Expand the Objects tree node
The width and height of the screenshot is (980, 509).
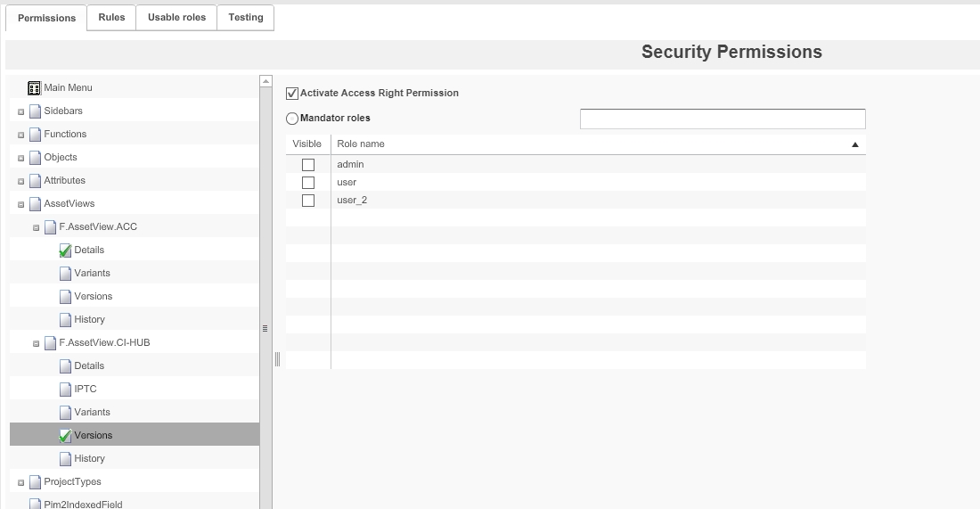pyautogui.click(x=20, y=158)
